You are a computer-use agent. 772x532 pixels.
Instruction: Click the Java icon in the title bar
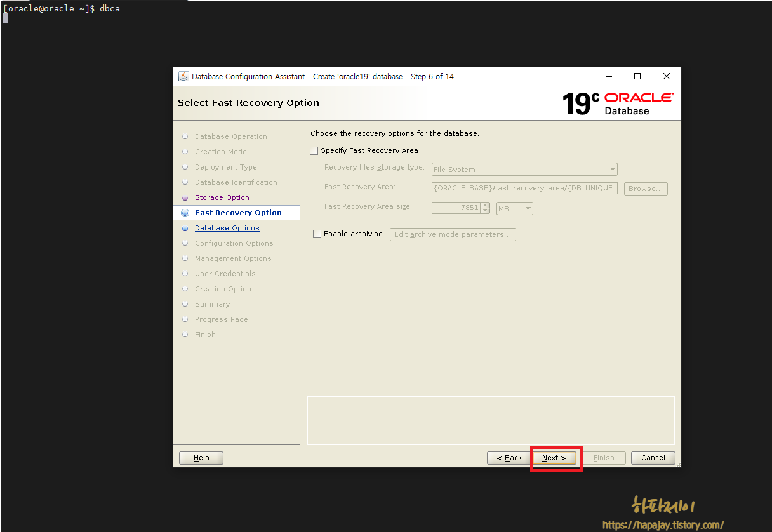tap(183, 76)
